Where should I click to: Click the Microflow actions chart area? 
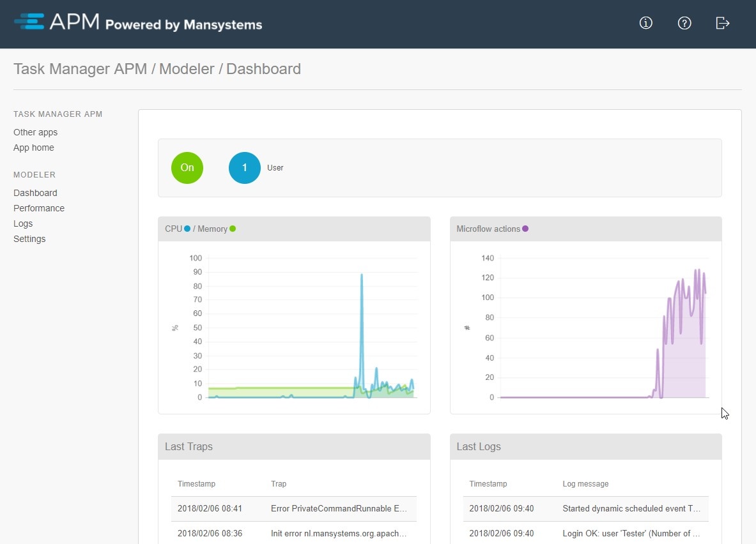tap(586, 328)
